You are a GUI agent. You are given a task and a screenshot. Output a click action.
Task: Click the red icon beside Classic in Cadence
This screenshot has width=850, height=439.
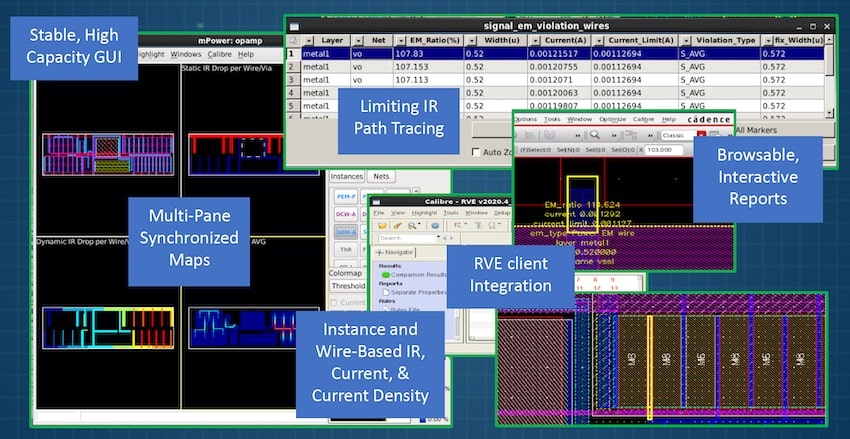tap(701, 135)
